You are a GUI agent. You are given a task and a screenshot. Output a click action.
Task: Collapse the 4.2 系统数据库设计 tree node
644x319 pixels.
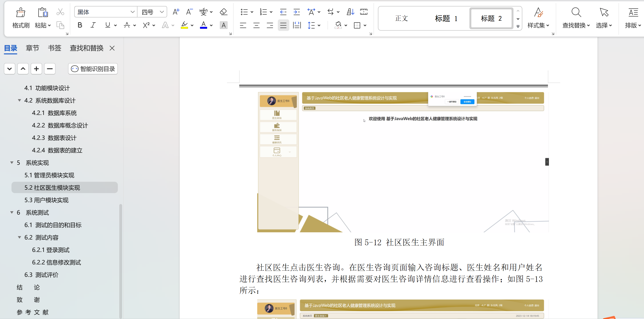[x=19, y=101]
